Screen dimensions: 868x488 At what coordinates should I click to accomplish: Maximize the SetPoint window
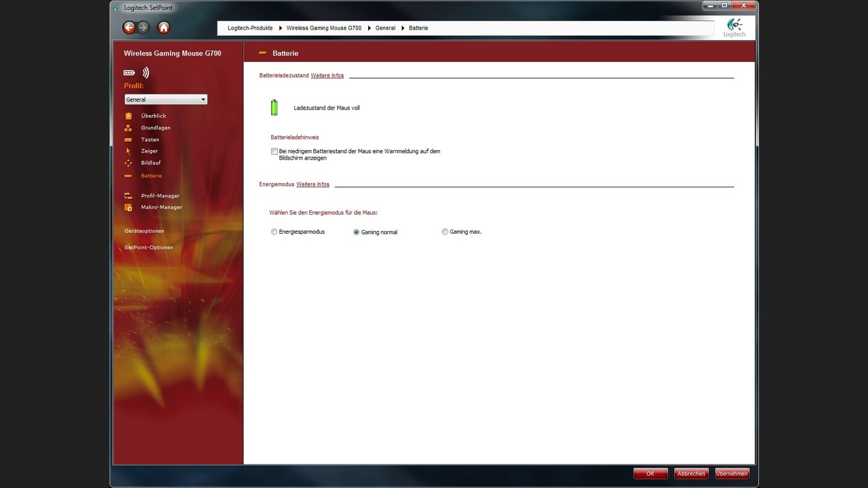[725, 5]
